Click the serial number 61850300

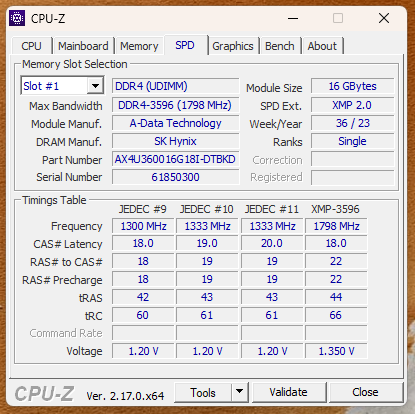pyautogui.click(x=176, y=177)
